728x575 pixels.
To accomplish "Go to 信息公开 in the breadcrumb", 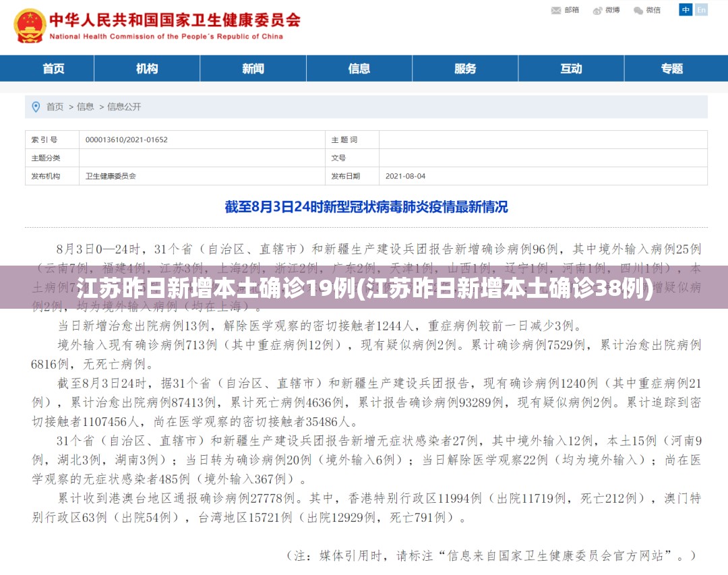I will pyautogui.click(x=124, y=107).
